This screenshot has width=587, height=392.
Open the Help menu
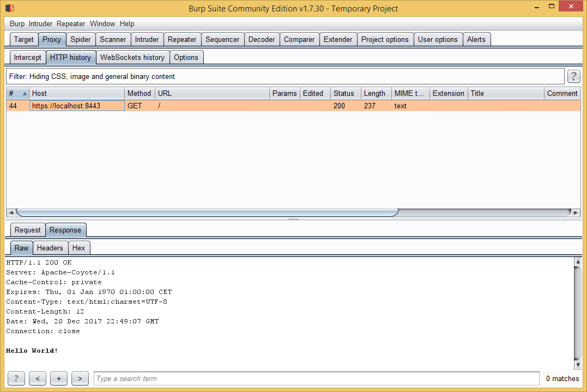pyautogui.click(x=127, y=23)
